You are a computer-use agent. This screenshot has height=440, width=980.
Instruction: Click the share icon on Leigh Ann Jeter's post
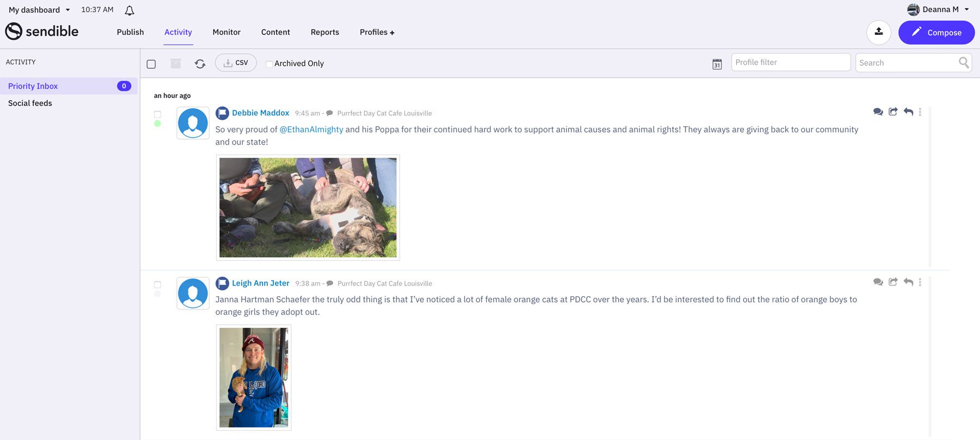pyautogui.click(x=893, y=282)
